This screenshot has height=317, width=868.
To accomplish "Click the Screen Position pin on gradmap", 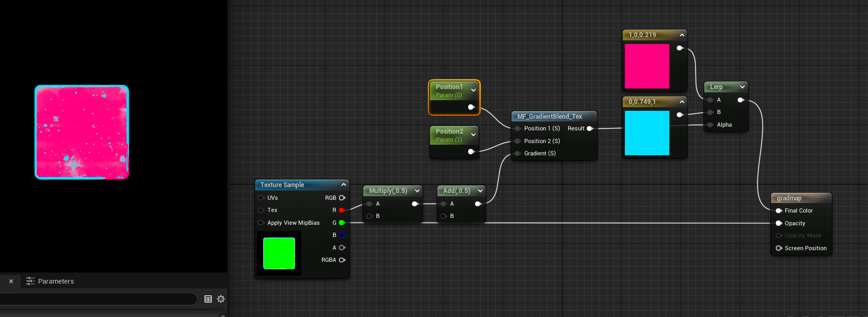I will click(x=779, y=248).
